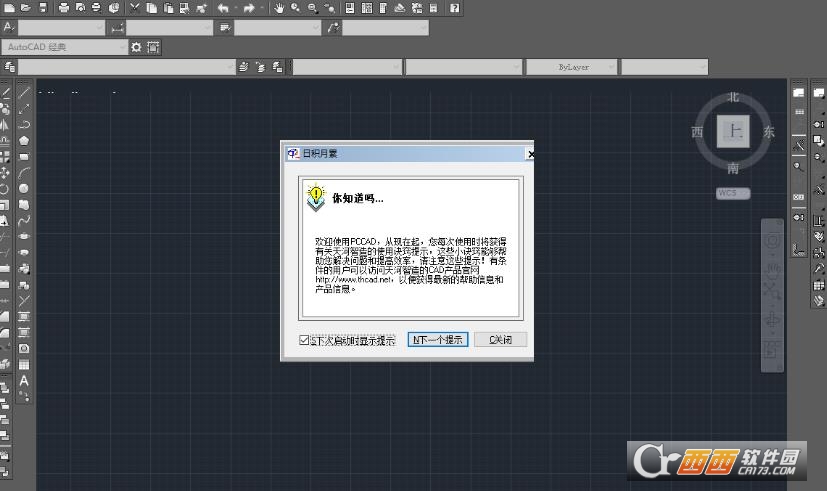The height and width of the screenshot is (491, 827).
Task: Close the 日积月累 dialog via X
Action: point(530,154)
